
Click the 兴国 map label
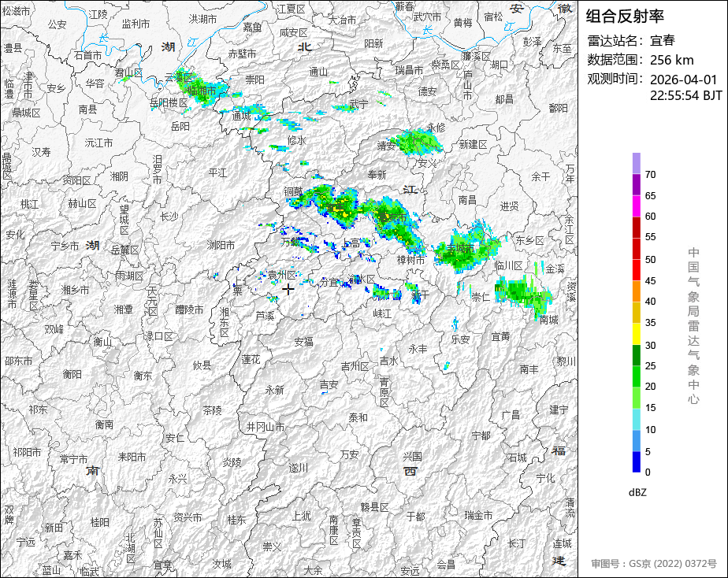click(412, 456)
